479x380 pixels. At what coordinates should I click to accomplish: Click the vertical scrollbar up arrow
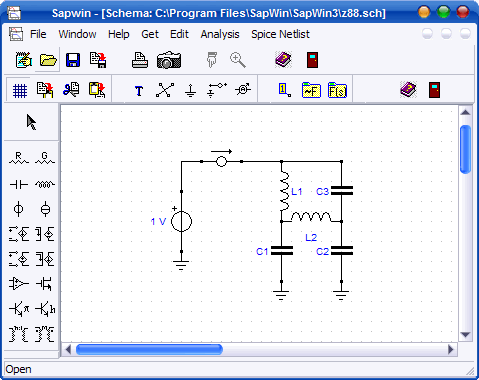(465, 112)
